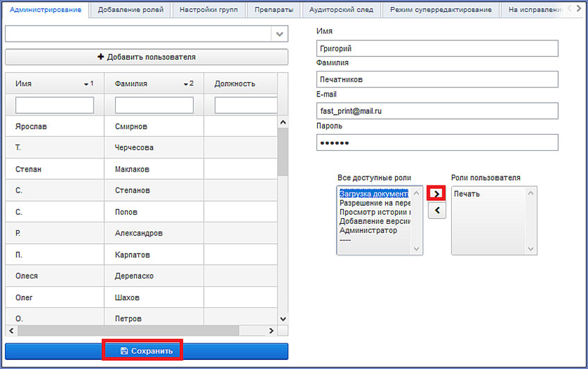Click the user table vertical scrollbar thumb

[283, 152]
